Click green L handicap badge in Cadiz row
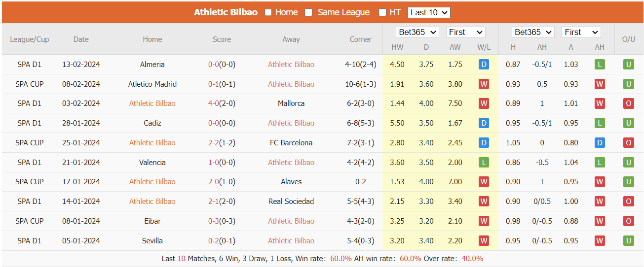 click(x=600, y=123)
